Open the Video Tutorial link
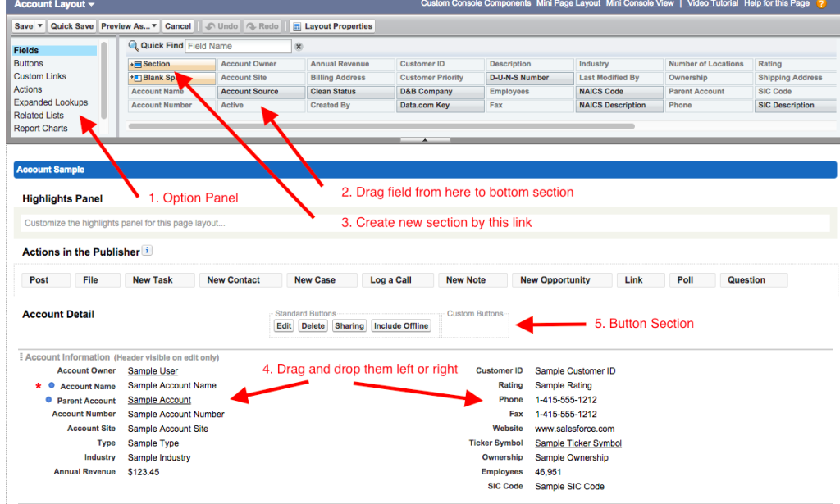840x504 pixels. [713, 3]
